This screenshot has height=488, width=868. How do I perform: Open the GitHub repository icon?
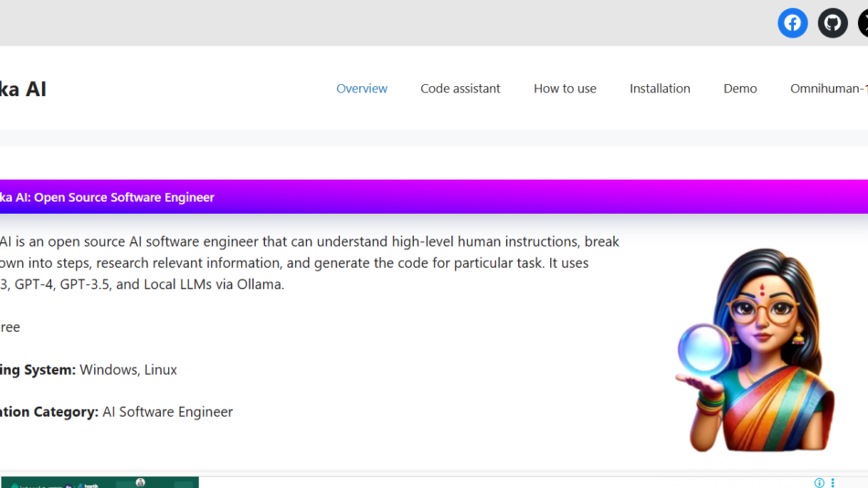coord(832,23)
